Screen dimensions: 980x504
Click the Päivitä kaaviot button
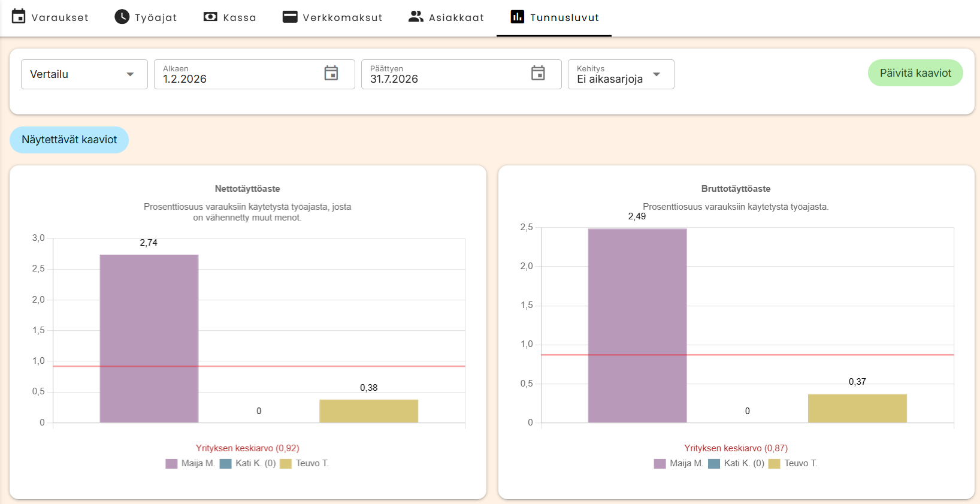pos(915,73)
